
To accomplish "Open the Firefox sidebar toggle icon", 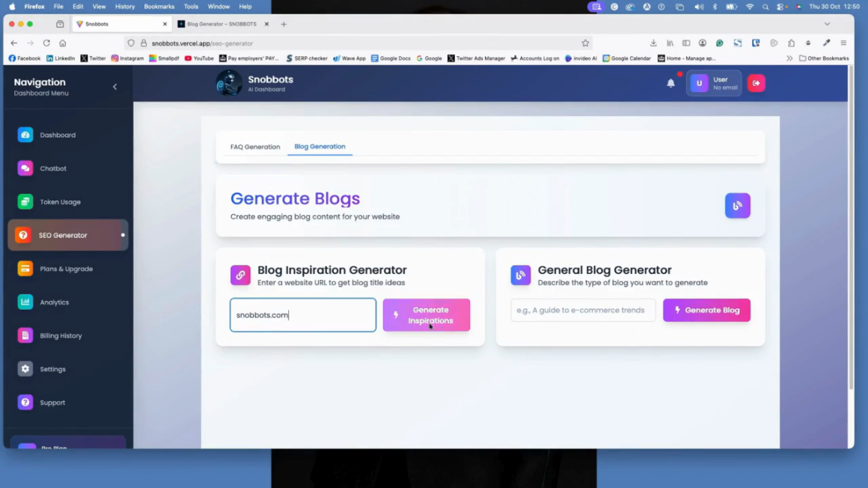I will click(686, 43).
